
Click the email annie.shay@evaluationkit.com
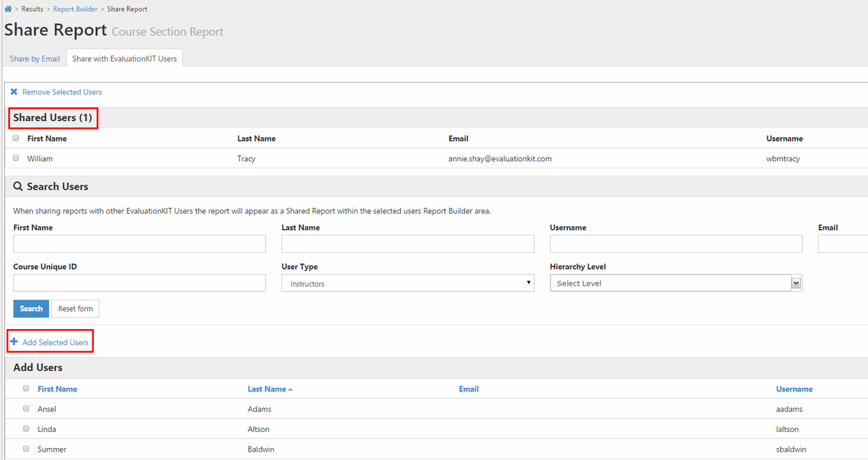pos(500,159)
